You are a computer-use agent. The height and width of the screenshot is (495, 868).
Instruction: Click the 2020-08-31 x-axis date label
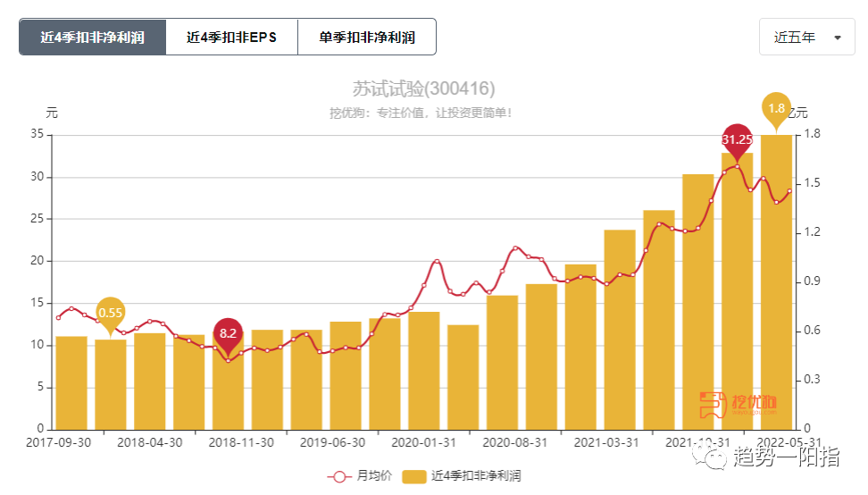coord(515,443)
